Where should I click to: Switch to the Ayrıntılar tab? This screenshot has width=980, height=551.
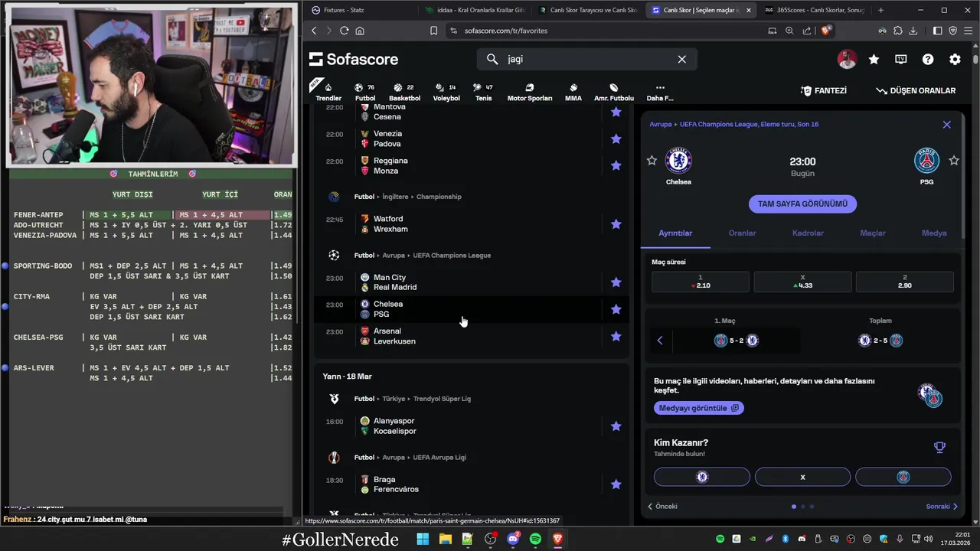click(x=675, y=233)
